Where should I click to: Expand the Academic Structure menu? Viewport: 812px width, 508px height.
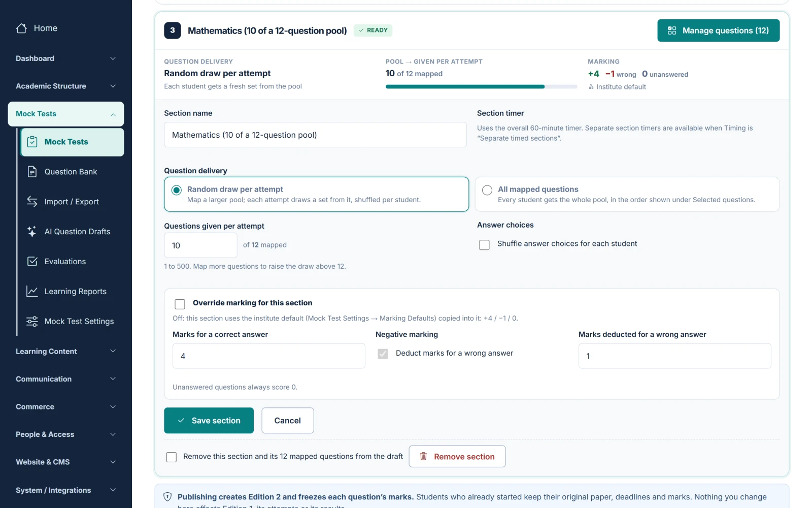pyautogui.click(x=66, y=86)
